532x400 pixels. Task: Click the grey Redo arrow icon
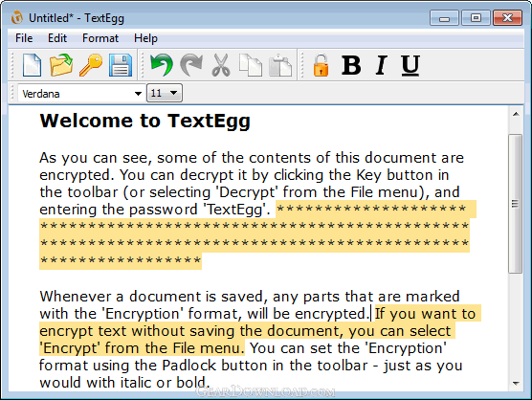(191, 65)
